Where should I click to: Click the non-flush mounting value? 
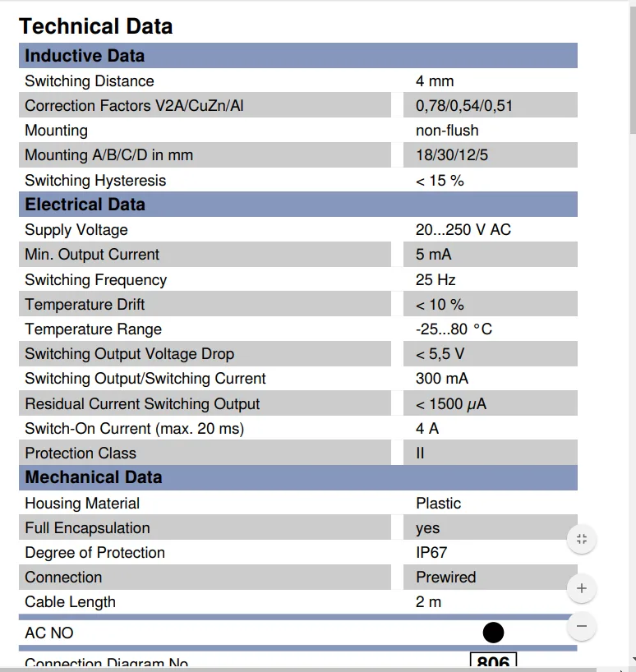[x=447, y=131]
